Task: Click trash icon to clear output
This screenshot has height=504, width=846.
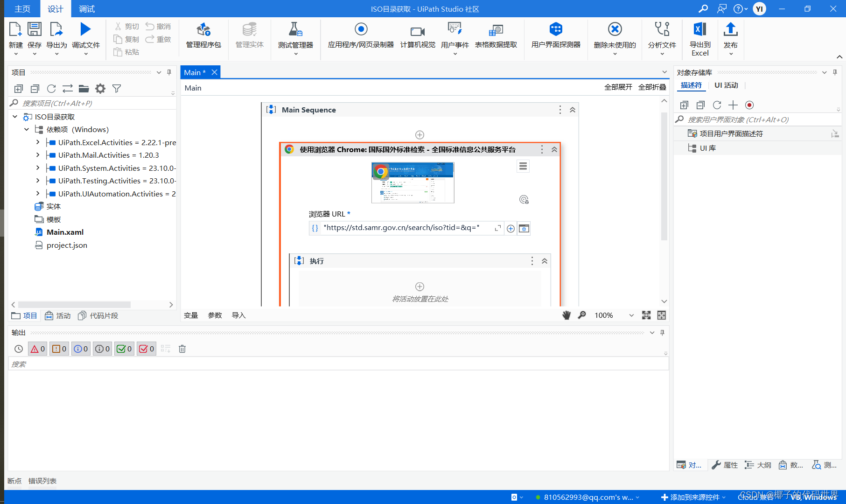Action: coord(182,349)
